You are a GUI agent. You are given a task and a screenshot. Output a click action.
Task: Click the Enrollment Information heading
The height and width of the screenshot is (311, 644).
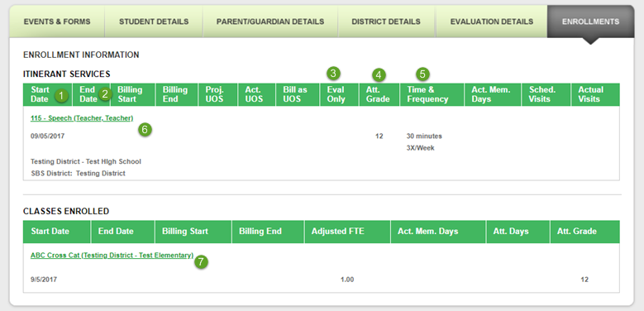[81, 55]
